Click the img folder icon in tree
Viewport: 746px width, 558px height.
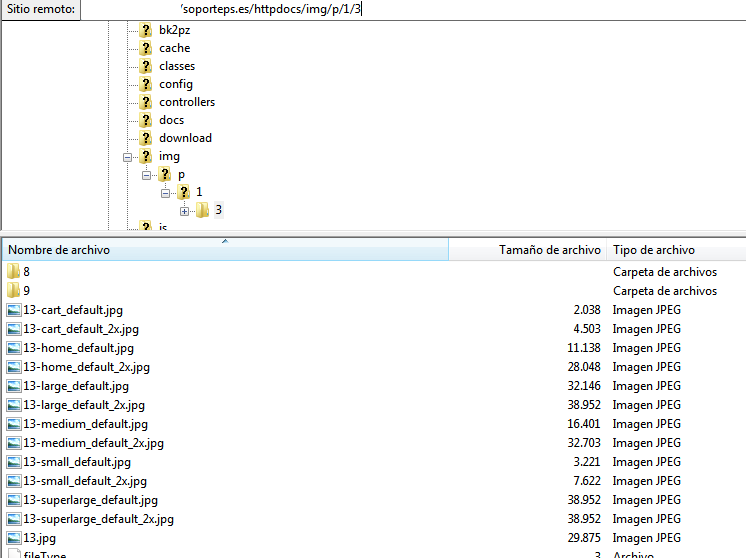pos(146,156)
